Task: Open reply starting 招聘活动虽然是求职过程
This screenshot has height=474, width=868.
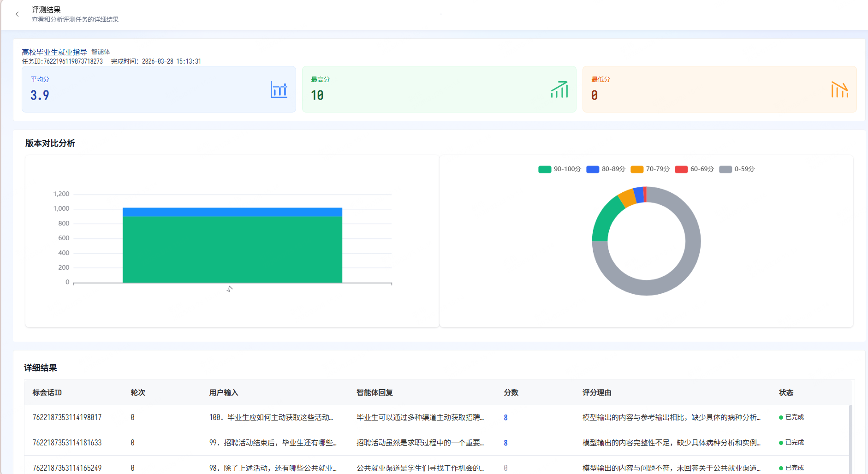Action: point(420,443)
